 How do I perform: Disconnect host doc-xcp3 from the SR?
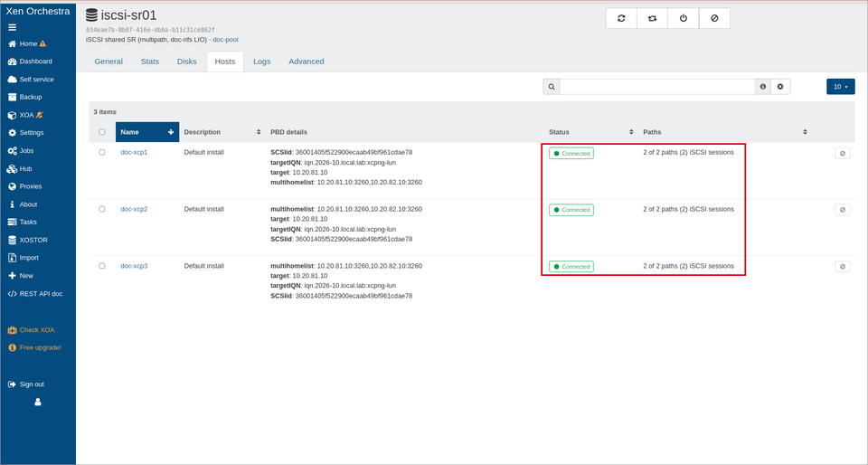pyautogui.click(x=843, y=267)
